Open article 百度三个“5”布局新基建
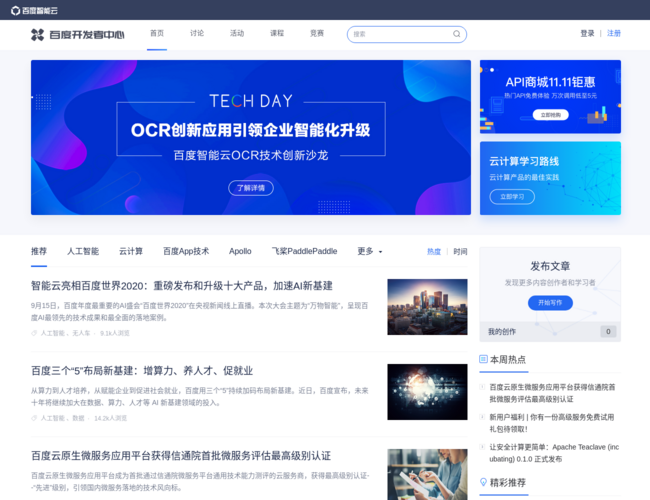Viewport: 650px width, 500px height. 142,371
